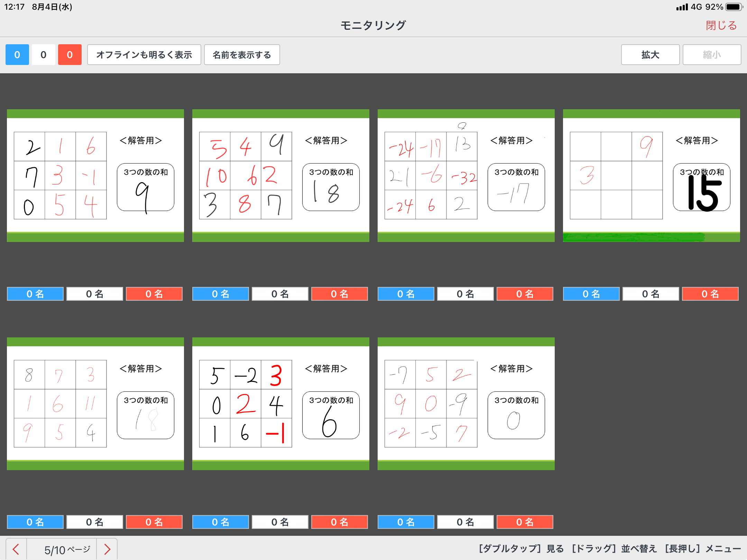Click white 0名 under the 18 thumbnail
The width and height of the screenshot is (747, 560).
click(x=280, y=294)
